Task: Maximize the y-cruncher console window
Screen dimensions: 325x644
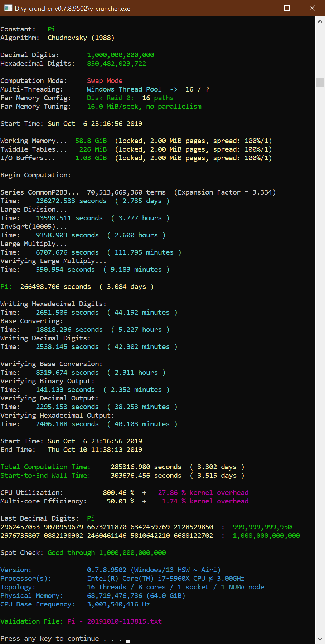Action: 287,8
